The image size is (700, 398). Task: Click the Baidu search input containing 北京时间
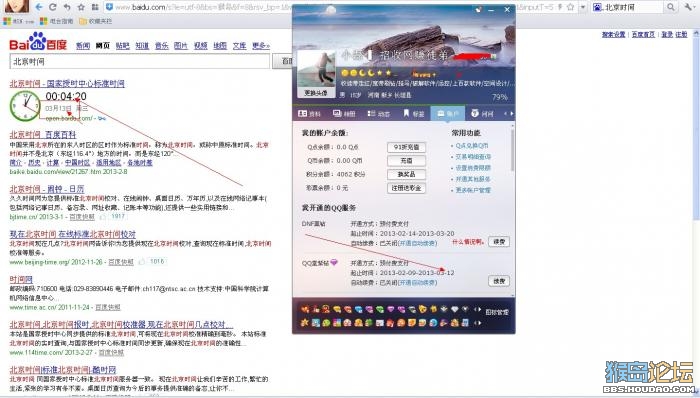(x=140, y=61)
